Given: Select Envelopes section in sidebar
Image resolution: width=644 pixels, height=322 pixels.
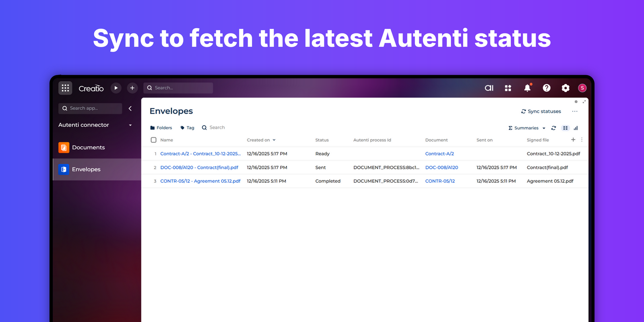Looking at the screenshot, I should 86,169.
